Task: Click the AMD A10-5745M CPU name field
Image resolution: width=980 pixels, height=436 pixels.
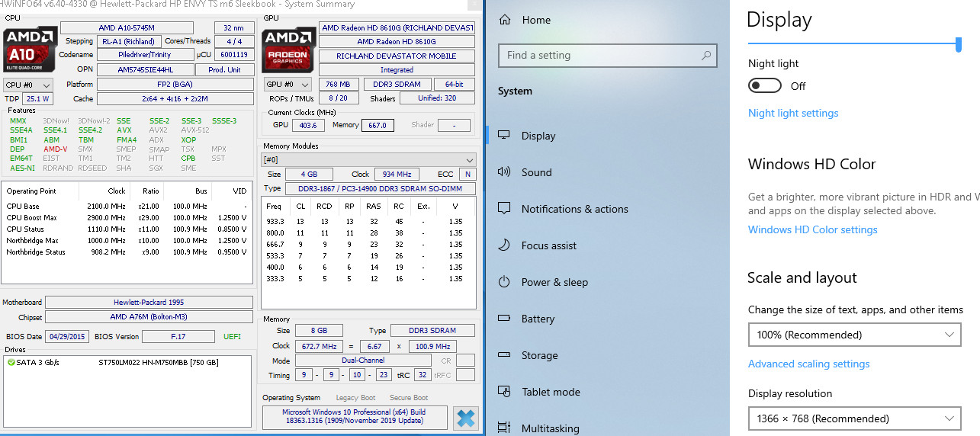Action: tap(127, 27)
